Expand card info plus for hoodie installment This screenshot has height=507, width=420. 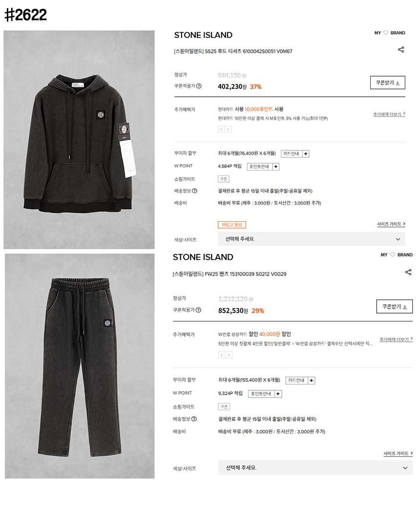coord(306,154)
